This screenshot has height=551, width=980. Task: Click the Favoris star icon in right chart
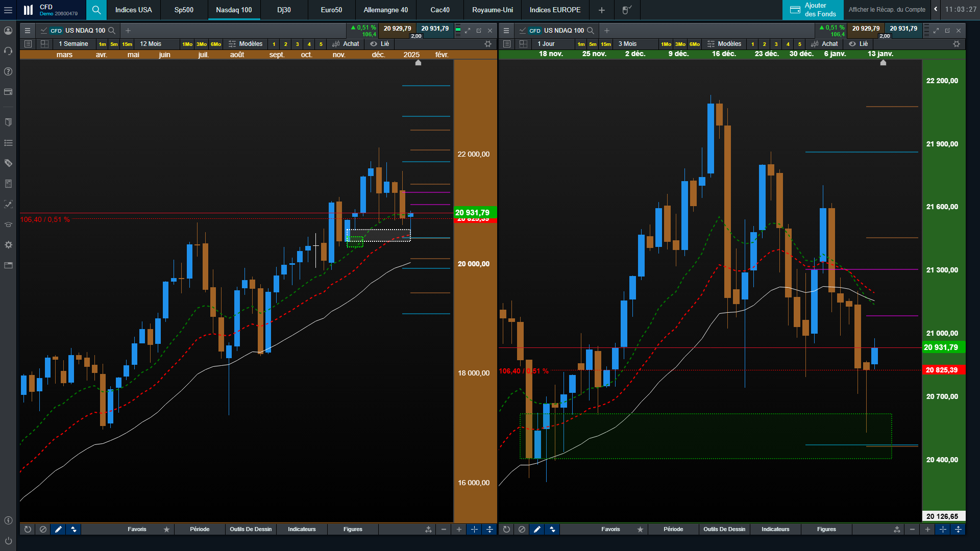pyautogui.click(x=640, y=530)
